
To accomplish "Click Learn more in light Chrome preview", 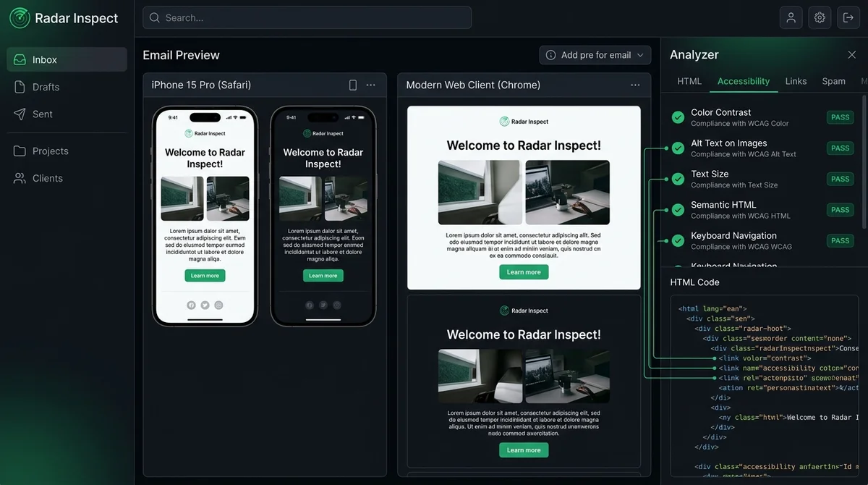I will [524, 272].
